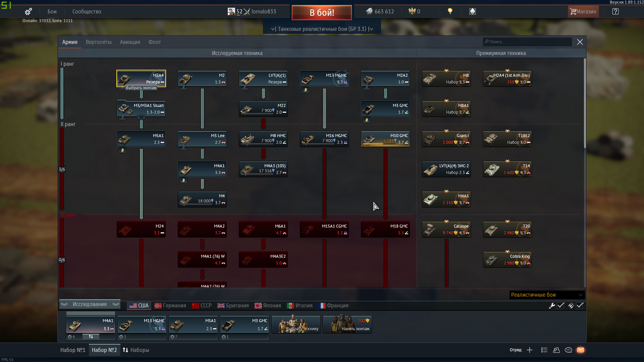Viewport: 644px width, 362px height.
Task: Open the chat bubble icon
Action: point(569,350)
